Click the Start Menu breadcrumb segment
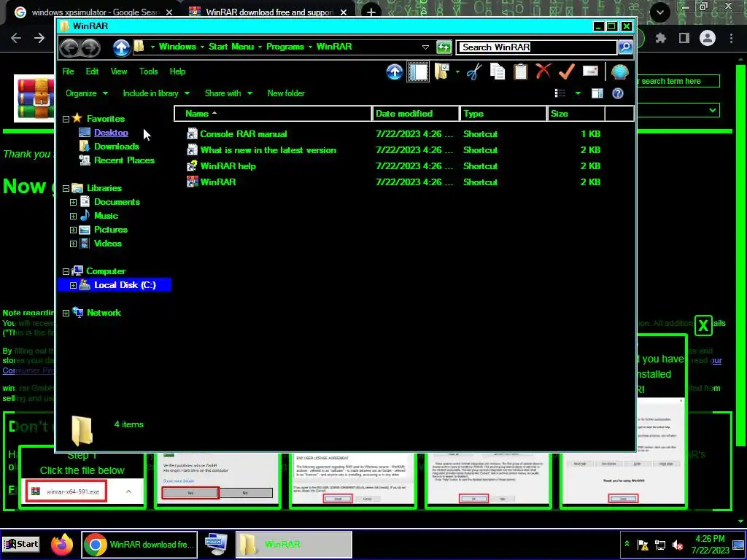The height and width of the screenshot is (560, 747). coord(231,47)
